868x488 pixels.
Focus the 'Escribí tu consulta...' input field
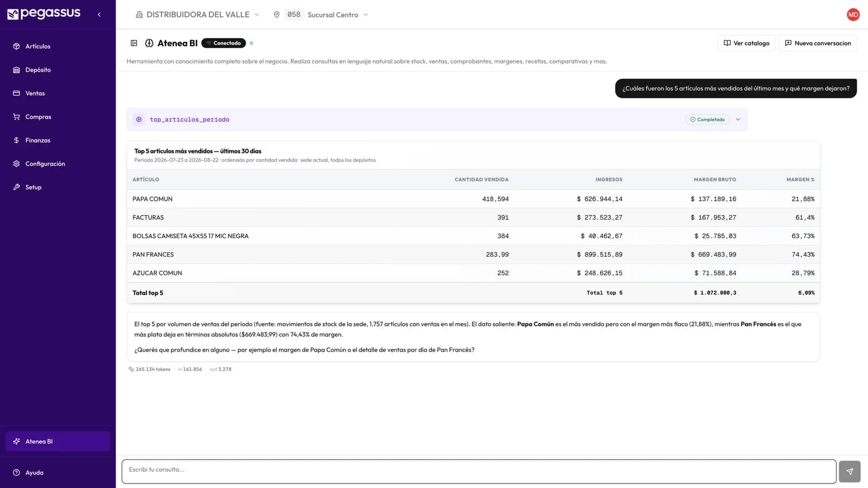478,471
